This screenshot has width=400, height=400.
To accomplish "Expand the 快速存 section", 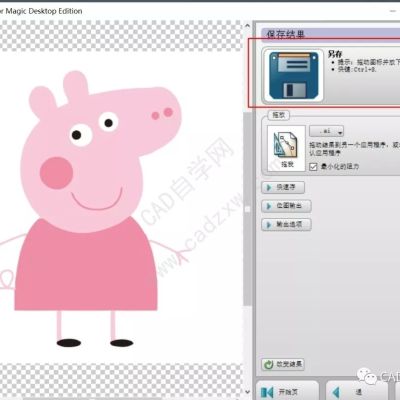I will (x=283, y=188).
